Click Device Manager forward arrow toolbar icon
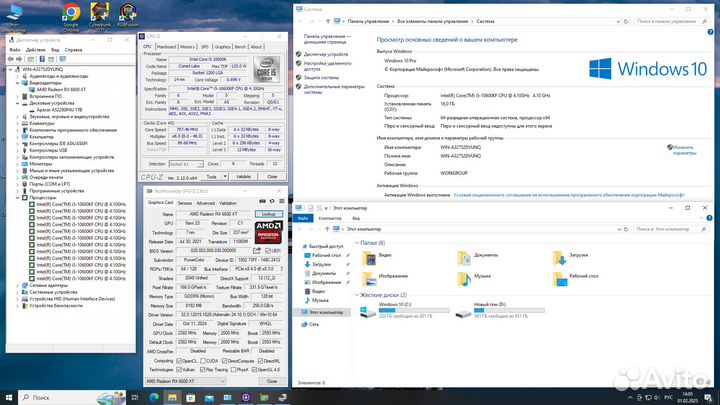The height and width of the screenshot is (405, 720). click(19, 59)
